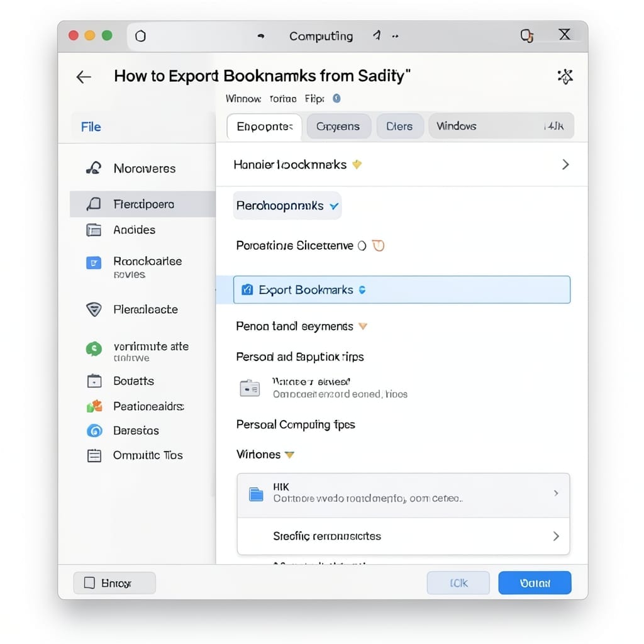Toggle the circle next to Poroatinoe Sicettenve
Screen dimensions: 644x644
(362, 246)
